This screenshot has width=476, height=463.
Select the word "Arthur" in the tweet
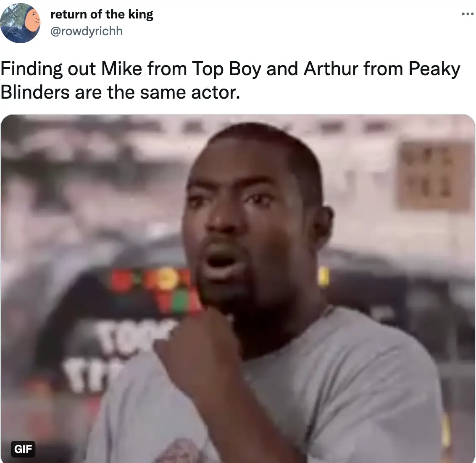(x=331, y=68)
